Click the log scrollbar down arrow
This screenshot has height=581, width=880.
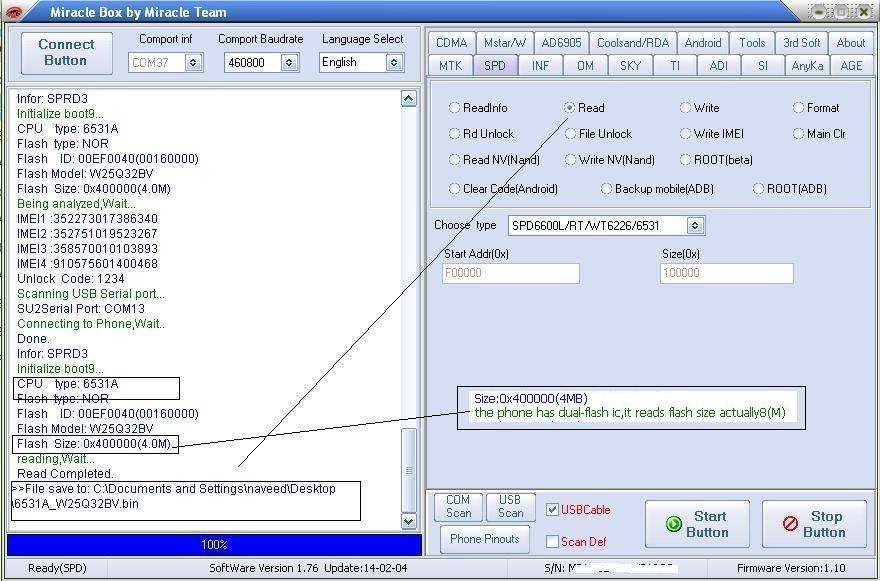click(x=409, y=521)
